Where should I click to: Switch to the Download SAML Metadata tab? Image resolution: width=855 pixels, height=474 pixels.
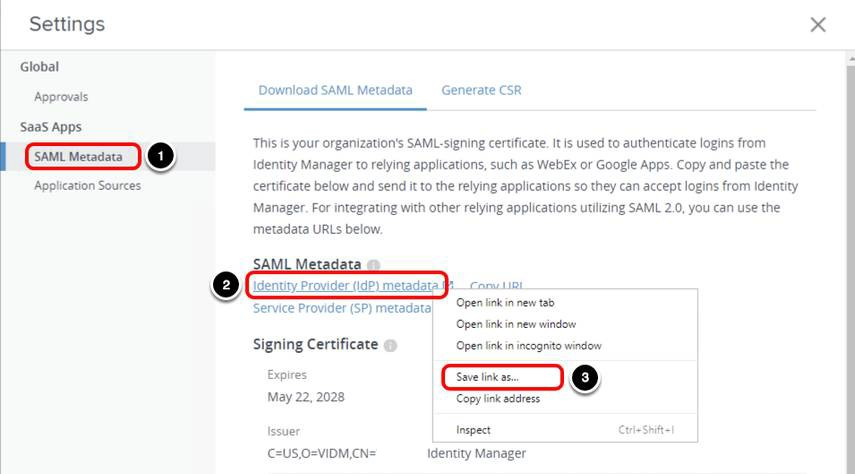tap(335, 90)
